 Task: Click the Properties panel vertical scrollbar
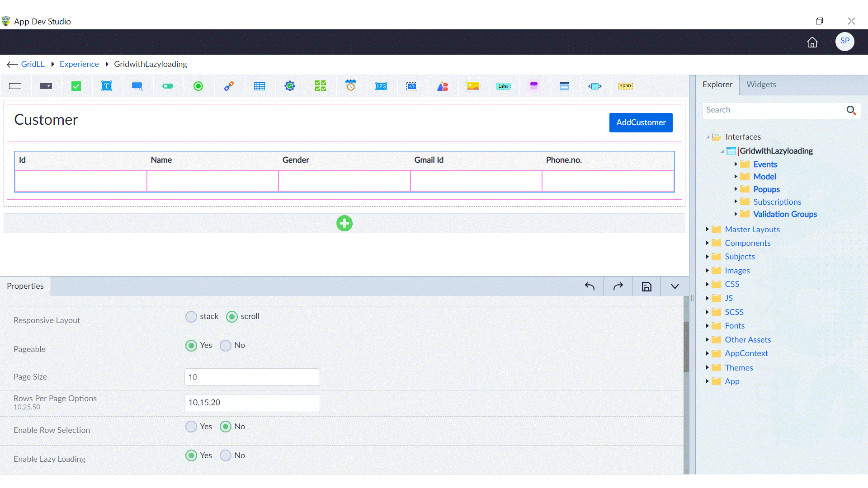point(686,347)
